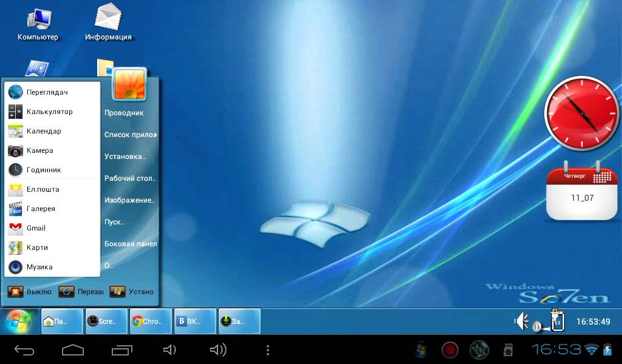Open the Четверг calendar widget
Image resolution: width=622 pixels, height=364 pixels.
pyautogui.click(x=582, y=191)
